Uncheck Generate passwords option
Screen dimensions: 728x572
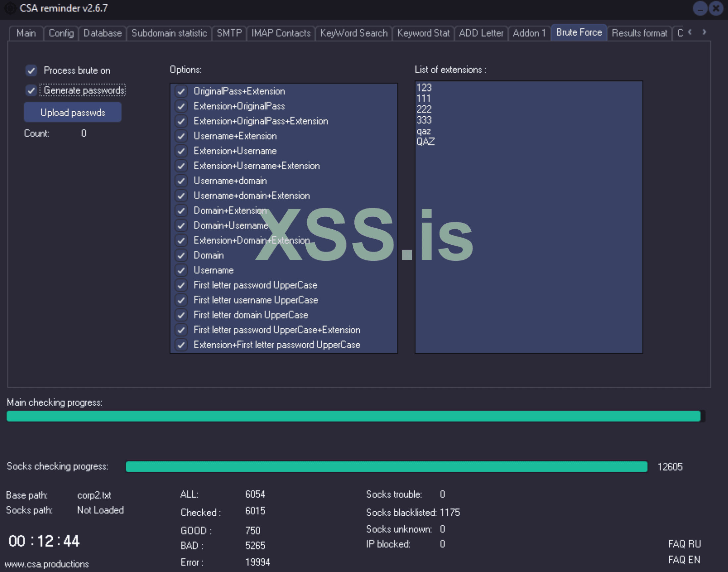pos(31,90)
